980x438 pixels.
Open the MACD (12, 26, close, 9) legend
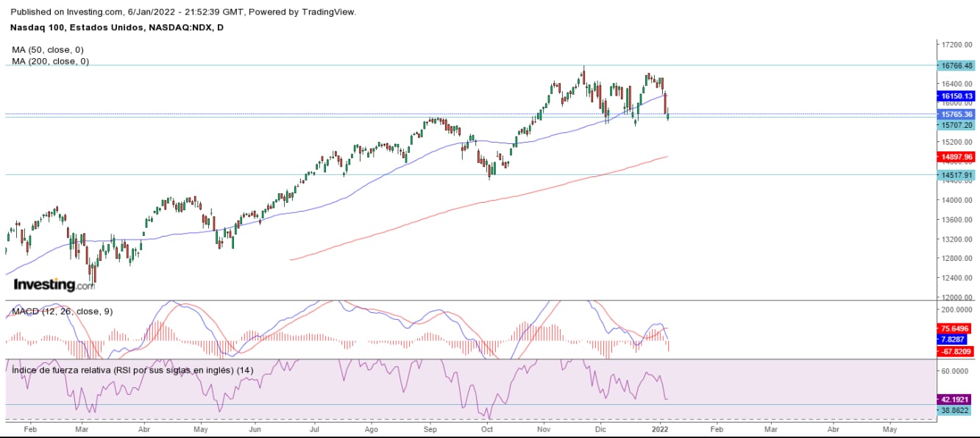click(x=62, y=312)
